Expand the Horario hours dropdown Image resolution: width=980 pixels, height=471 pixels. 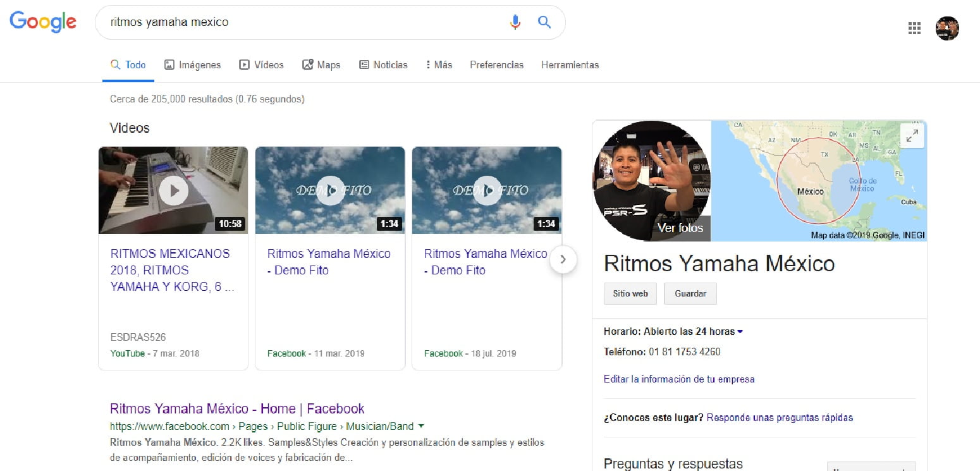click(x=740, y=332)
